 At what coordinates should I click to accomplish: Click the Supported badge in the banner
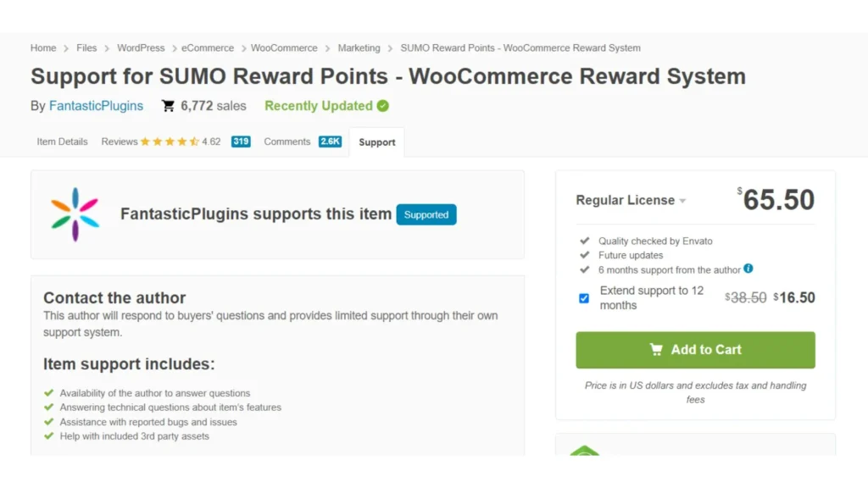[x=426, y=214]
